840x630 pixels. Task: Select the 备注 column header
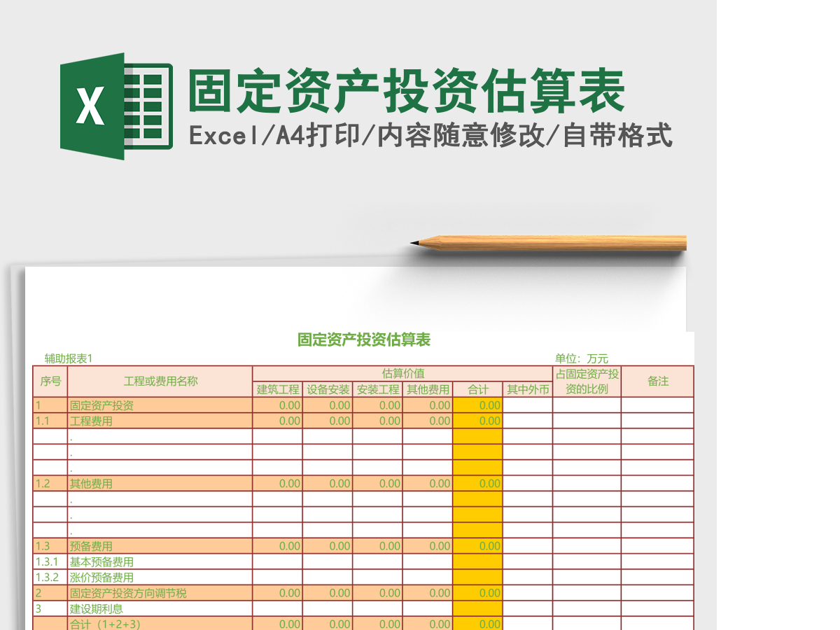click(658, 381)
